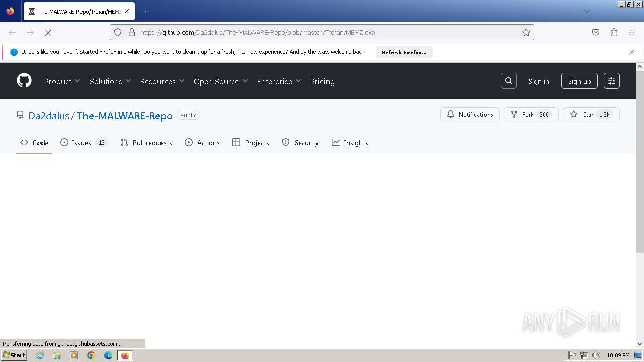Select the Code tab
Viewport: 644px width, 362px height.
(x=34, y=143)
